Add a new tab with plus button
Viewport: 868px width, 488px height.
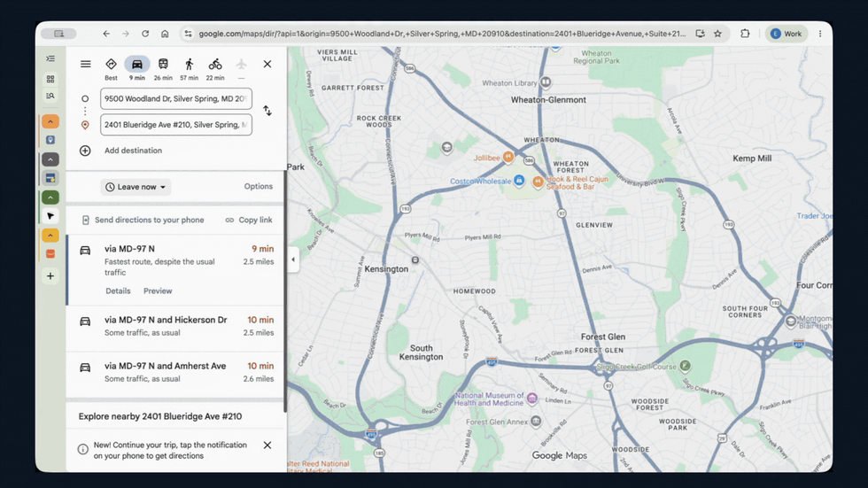[50, 276]
